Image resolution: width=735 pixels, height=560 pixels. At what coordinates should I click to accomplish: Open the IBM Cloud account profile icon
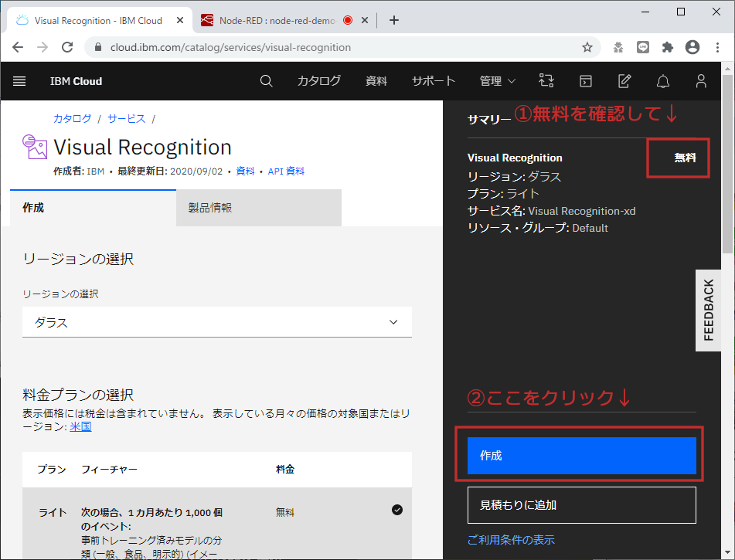click(x=700, y=81)
